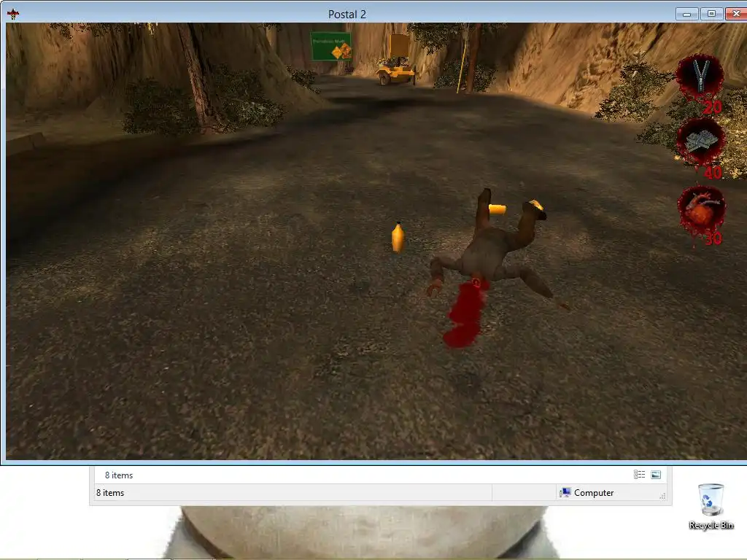Maximize the Postal 2 window
747x560 pixels.
coord(711,14)
